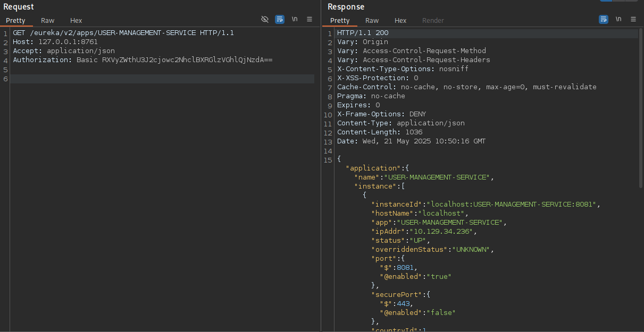Switch Request view to Raw tab
The height and width of the screenshot is (332, 644).
pos(48,20)
